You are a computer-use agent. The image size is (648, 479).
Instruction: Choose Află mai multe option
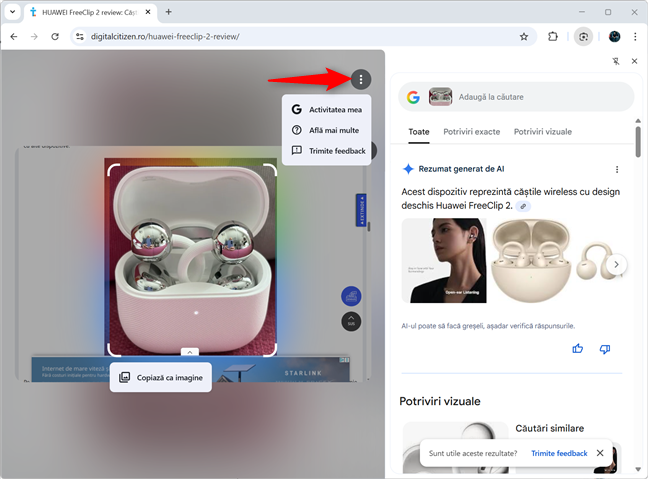point(326,130)
